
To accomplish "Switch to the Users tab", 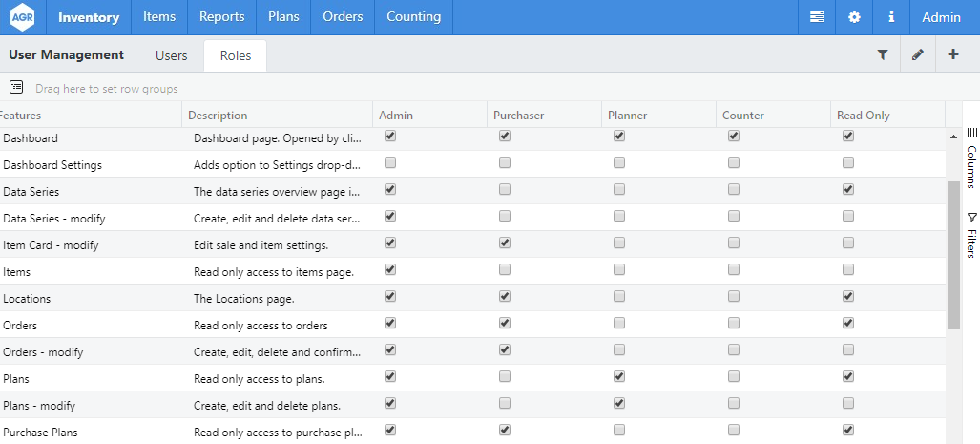I will (x=172, y=55).
